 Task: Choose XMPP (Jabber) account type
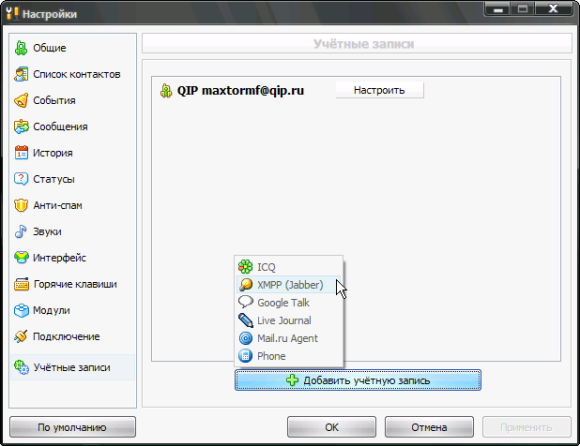289,285
